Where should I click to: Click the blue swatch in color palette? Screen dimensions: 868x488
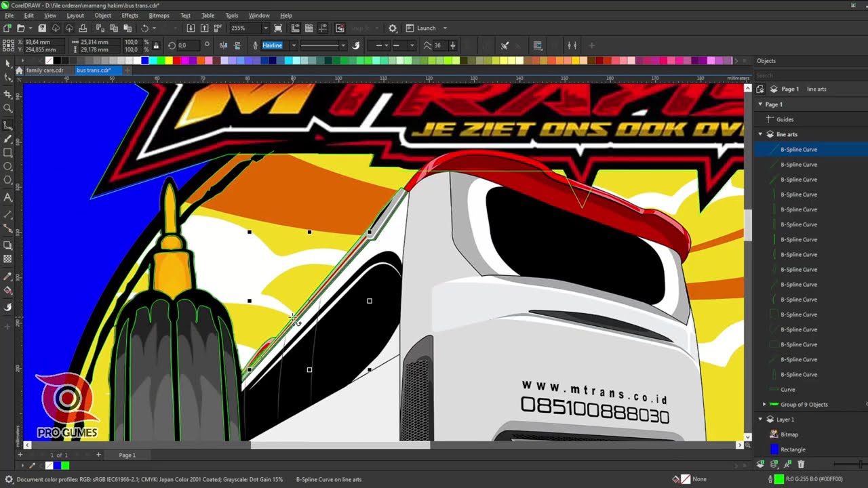(145, 60)
